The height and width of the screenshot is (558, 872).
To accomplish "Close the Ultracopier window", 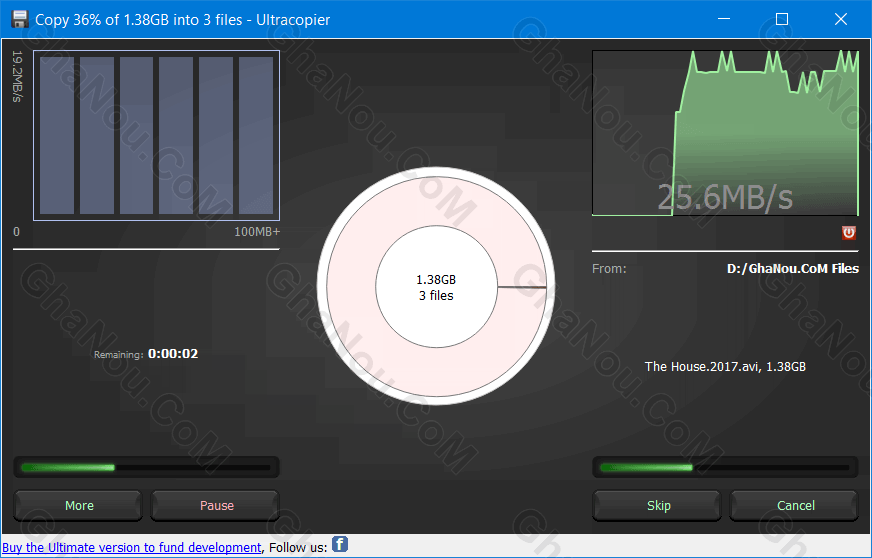I will [841, 19].
